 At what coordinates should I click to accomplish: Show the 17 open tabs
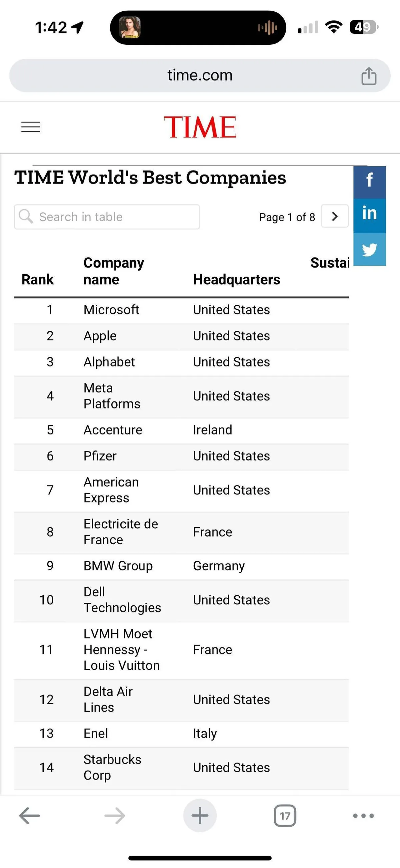tap(285, 815)
